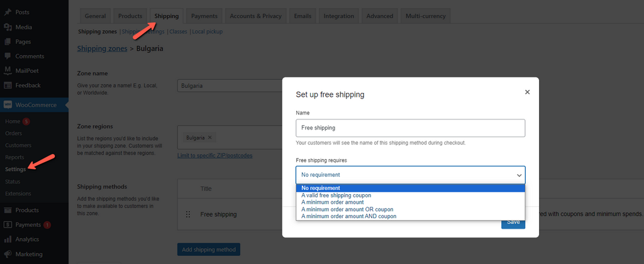Close the Set up free shipping dialog
The height and width of the screenshot is (264, 644).
(527, 92)
